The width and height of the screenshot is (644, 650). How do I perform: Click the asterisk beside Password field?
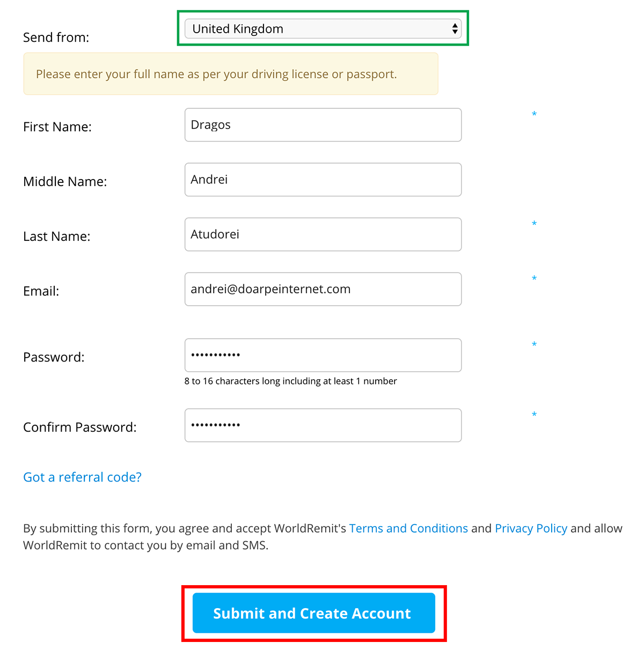(534, 344)
